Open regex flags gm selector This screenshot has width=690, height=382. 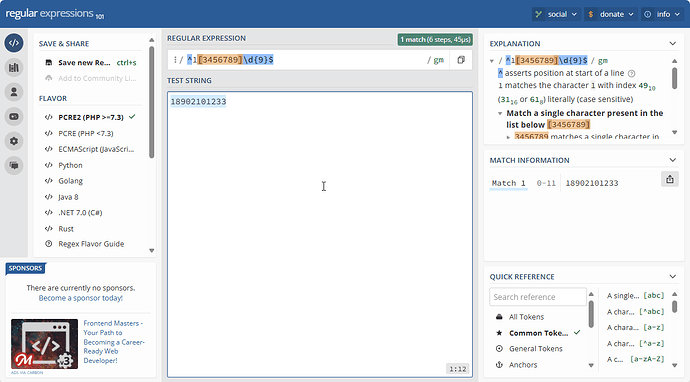pyautogui.click(x=436, y=60)
